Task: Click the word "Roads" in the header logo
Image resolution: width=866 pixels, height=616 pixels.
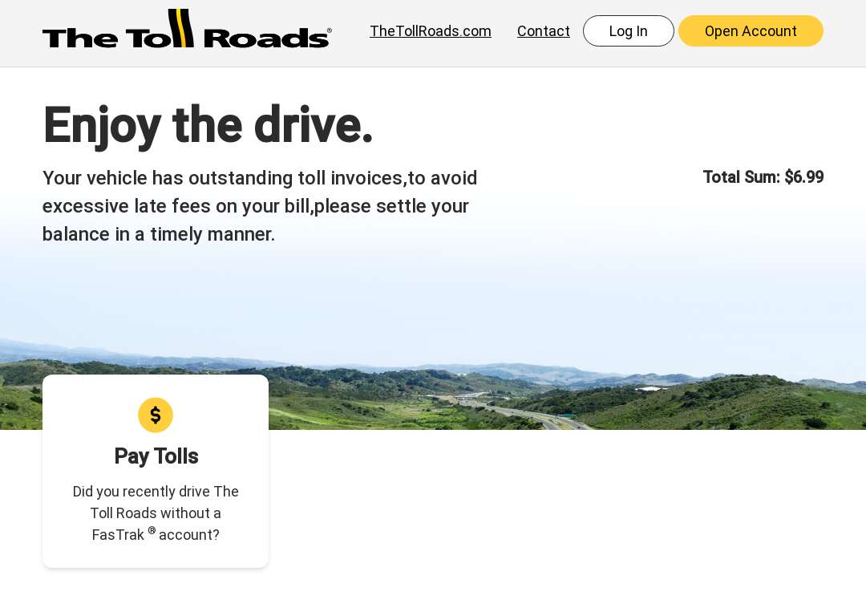Action: (x=266, y=38)
